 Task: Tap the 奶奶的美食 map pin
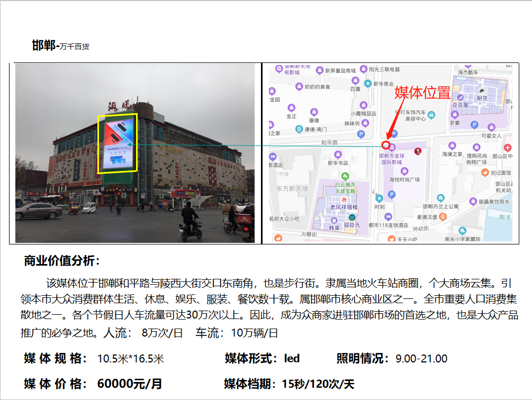pos(299,86)
